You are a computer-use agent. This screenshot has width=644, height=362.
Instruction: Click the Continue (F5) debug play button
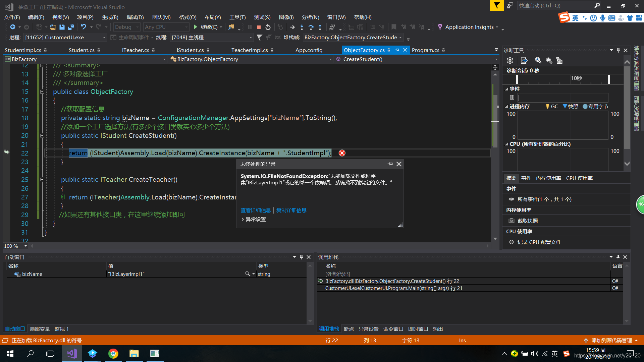click(195, 27)
